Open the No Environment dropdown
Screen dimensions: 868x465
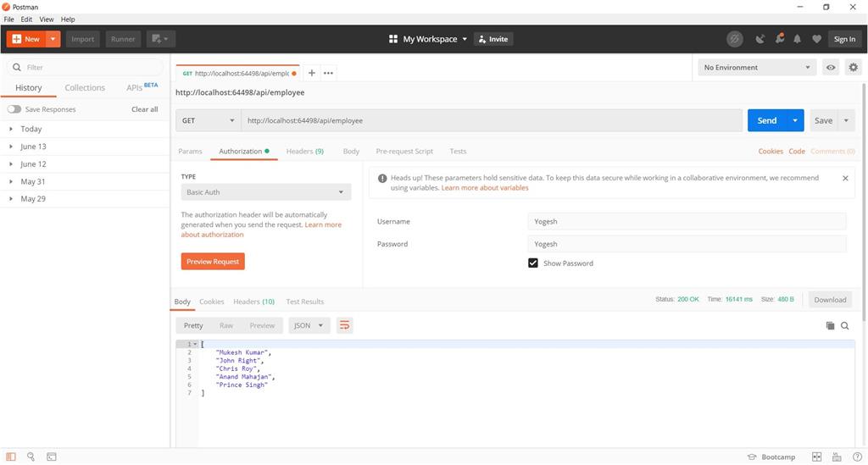(x=757, y=68)
